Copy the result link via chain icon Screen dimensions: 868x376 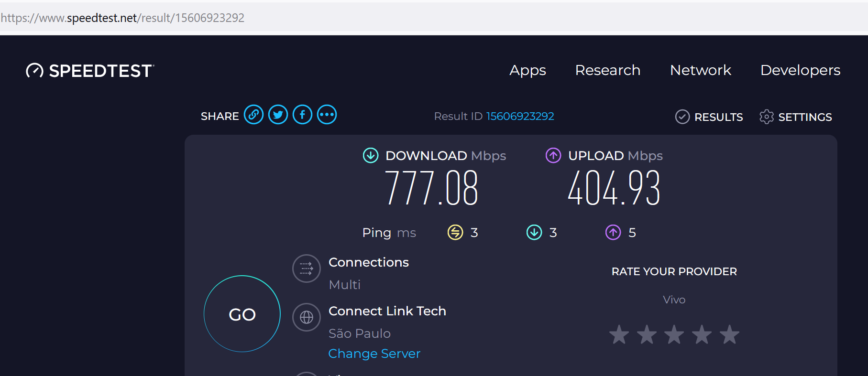[x=253, y=115]
